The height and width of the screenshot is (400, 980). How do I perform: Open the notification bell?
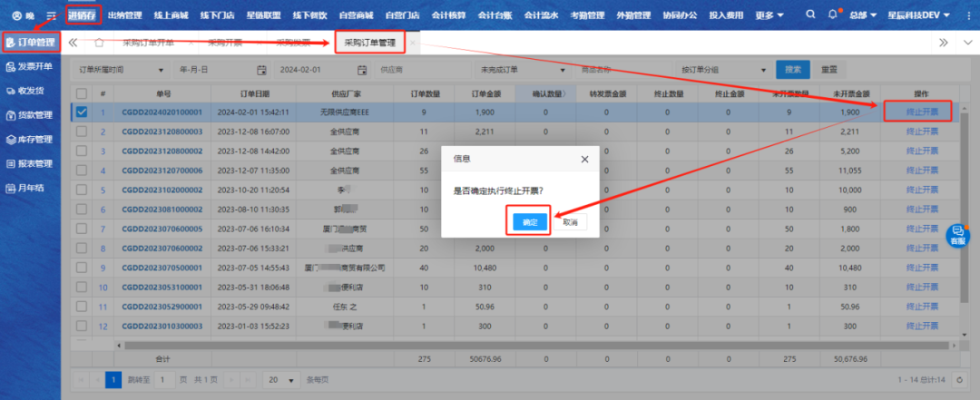coord(834,15)
